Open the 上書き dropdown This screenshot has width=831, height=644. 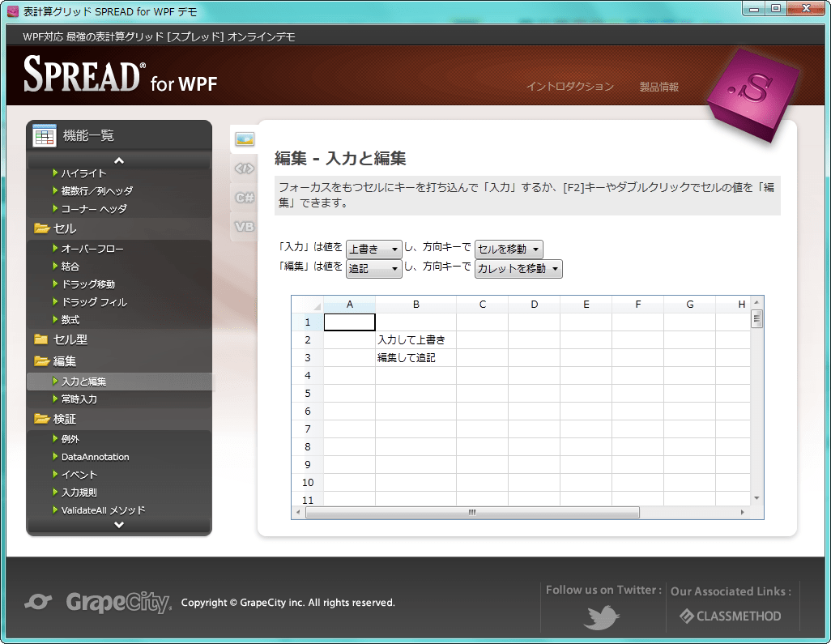tap(373, 249)
